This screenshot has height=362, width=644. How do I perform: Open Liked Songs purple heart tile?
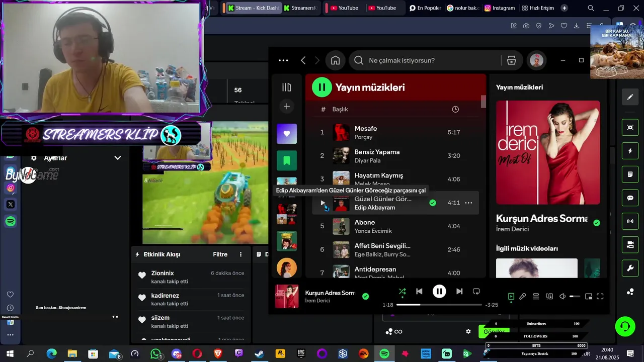tap(287, 134)
